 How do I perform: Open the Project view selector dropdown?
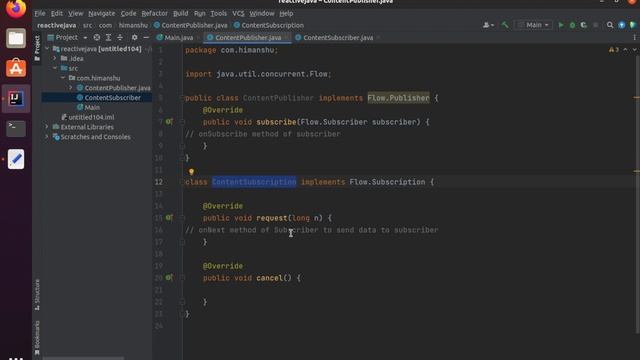point(68,37)
